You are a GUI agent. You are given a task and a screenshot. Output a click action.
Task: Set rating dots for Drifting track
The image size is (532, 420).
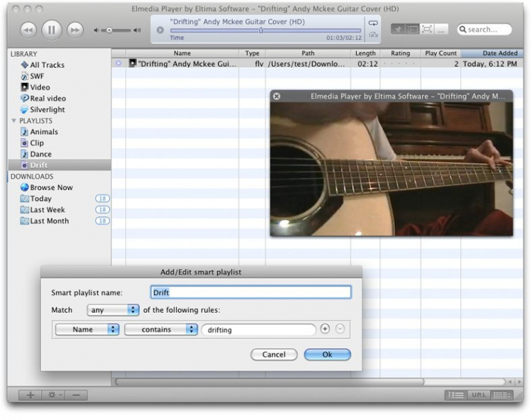pos(399,63)
